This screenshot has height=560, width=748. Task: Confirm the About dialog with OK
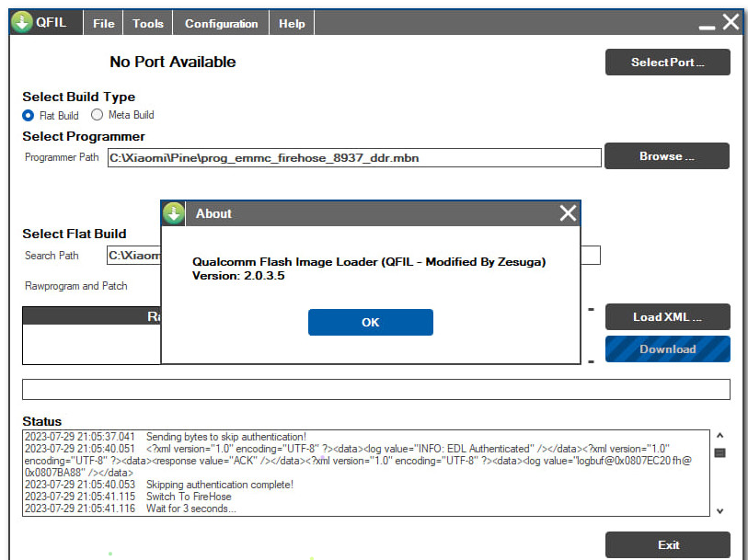coord(370,322)
